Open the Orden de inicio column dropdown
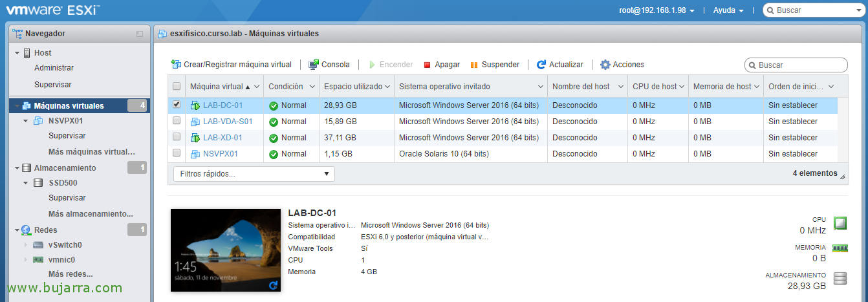This screenshot has width=868, height=302. click(831, 87)
